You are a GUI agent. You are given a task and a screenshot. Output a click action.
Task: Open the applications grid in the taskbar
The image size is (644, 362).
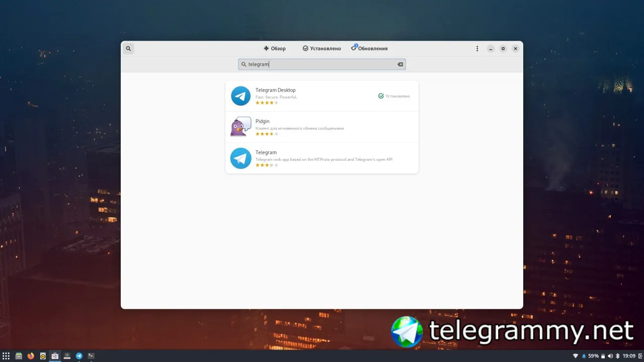(6, 356)
